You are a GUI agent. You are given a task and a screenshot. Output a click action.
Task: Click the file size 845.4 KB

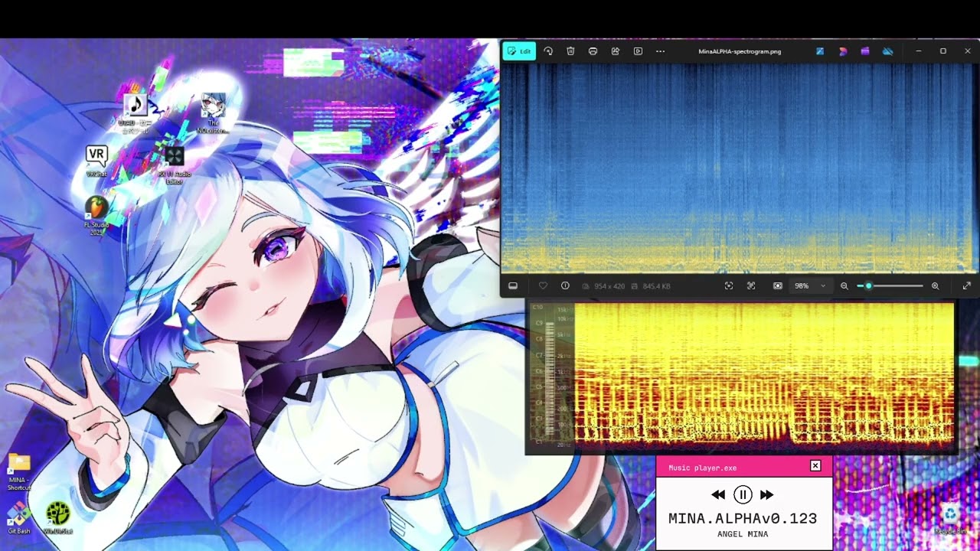point(657,286)
